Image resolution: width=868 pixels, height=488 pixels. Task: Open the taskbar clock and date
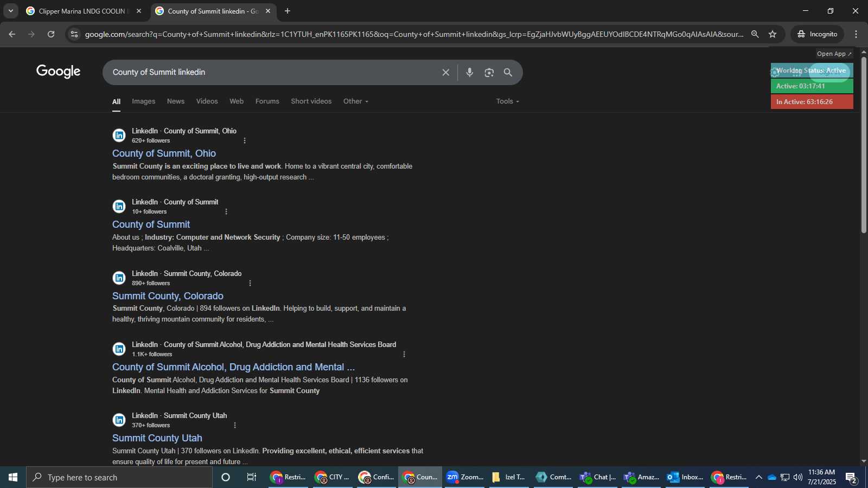822,477
